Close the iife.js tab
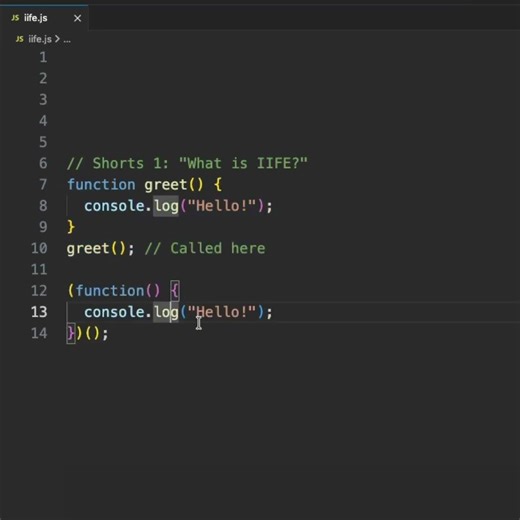This screenshot has height=520, width=520. click(77, 18)
